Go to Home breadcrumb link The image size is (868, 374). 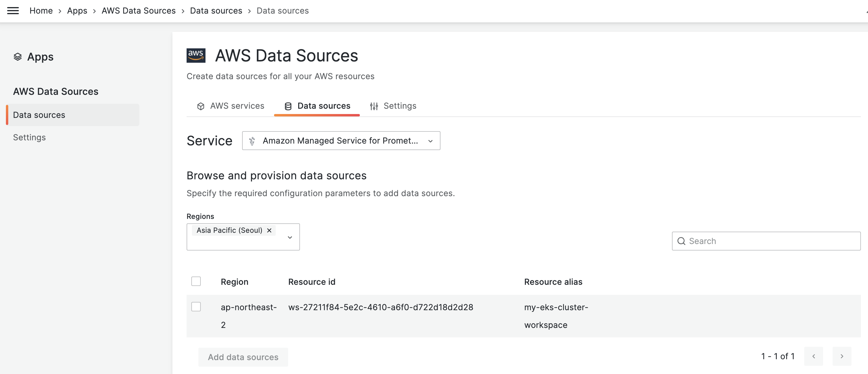click(x=41, y=11)
